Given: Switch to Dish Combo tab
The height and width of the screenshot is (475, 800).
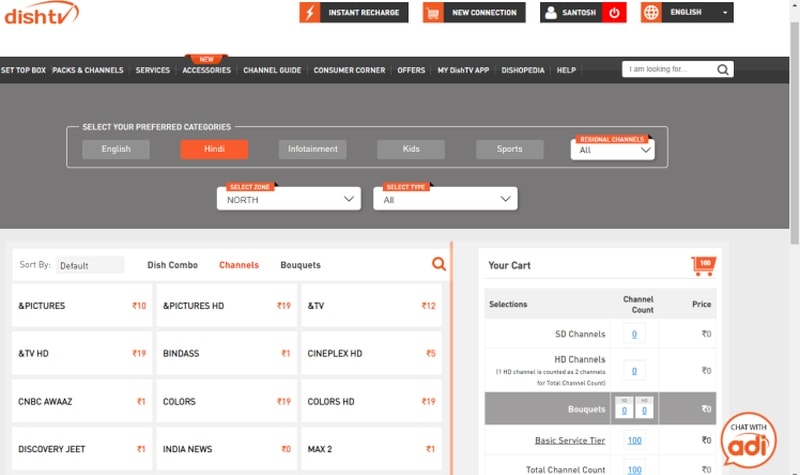Looking at the screenshot, I should pos(172,265).
